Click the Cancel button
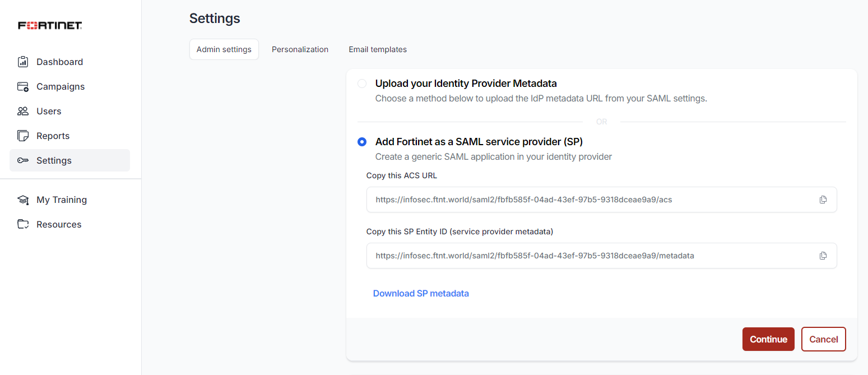Screen dimensions: 868x375 (x=824, y=339)
